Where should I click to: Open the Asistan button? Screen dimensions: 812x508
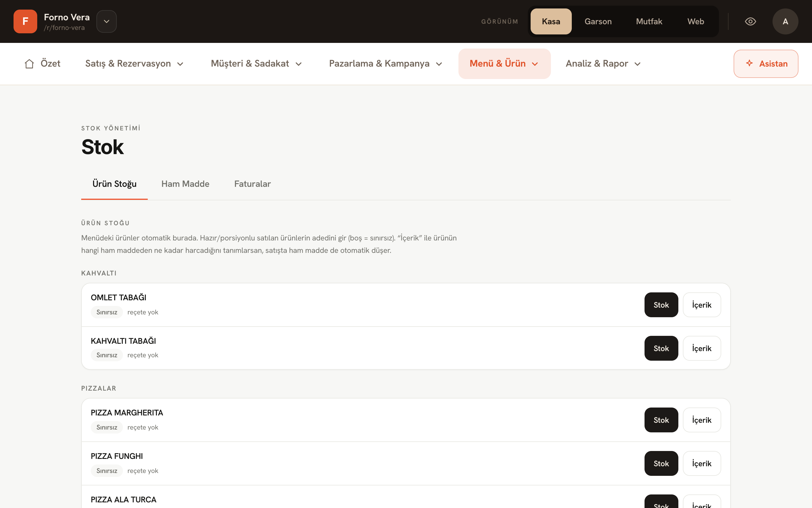[766, 63]
